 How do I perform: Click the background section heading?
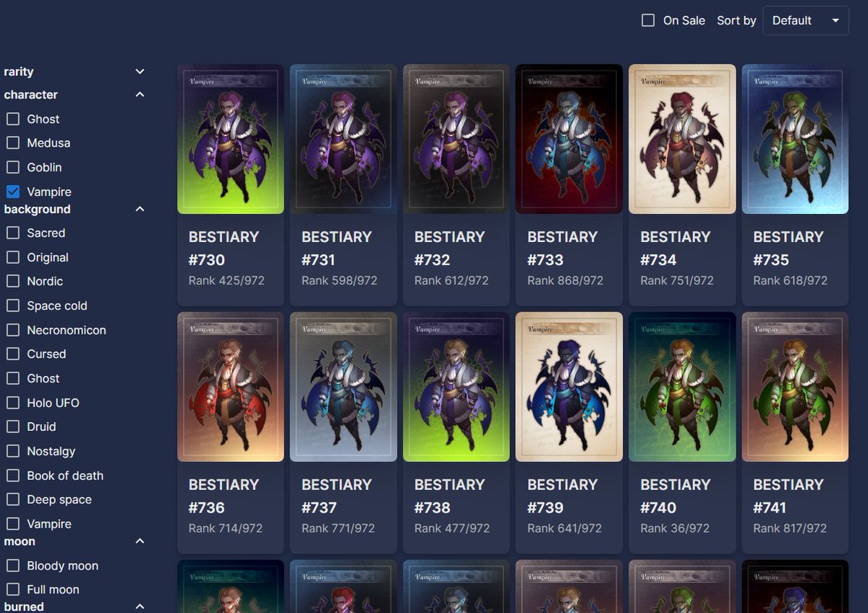[x=37, y=209]
